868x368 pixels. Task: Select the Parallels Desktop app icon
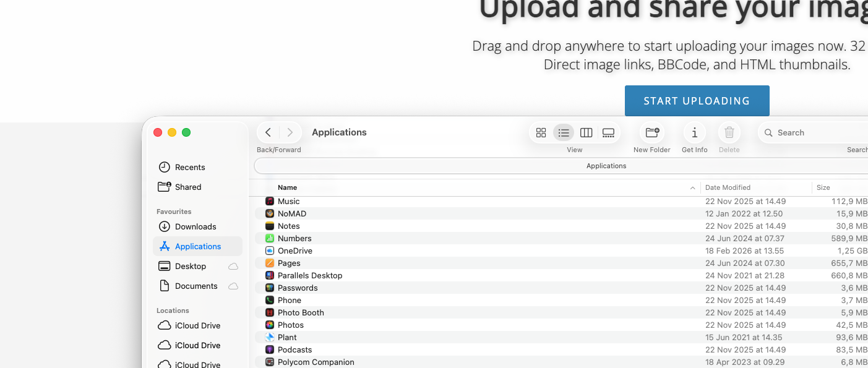[x=270, y=275]
